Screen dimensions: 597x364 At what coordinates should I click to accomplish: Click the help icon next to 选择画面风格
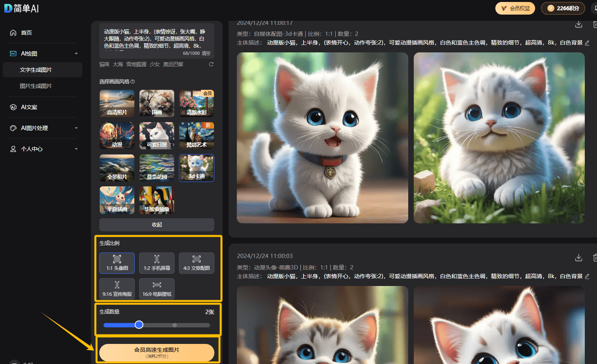[133, 82]
